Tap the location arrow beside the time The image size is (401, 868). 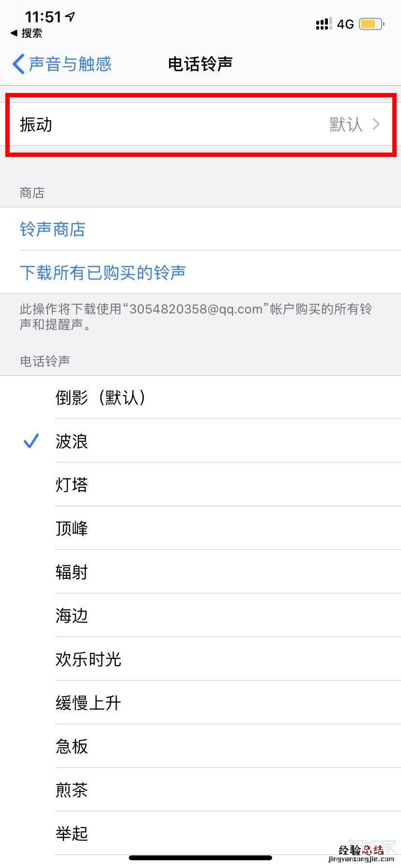click(x=71, y=17)
